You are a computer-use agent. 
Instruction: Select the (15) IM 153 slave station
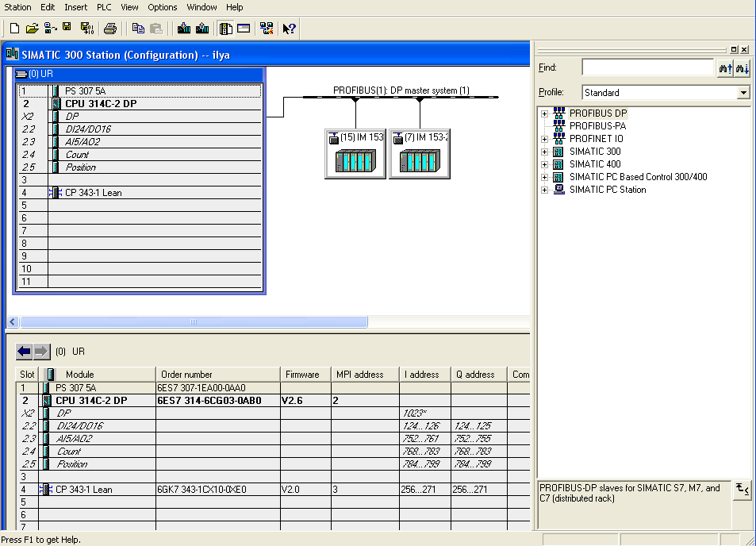(x=355, y=154)
